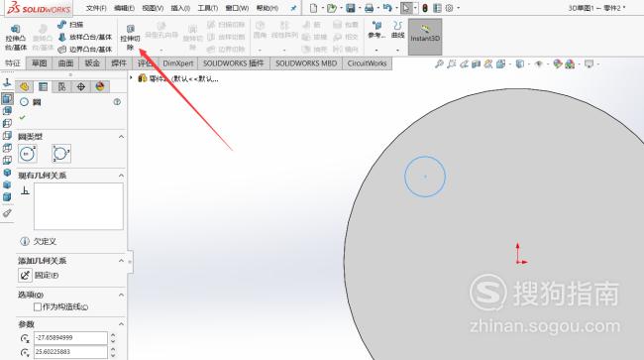Image resolution: width=644 pixels, height=360 pixels.
Task: Click the Rebuild traffic light icon
Action: 425,8
